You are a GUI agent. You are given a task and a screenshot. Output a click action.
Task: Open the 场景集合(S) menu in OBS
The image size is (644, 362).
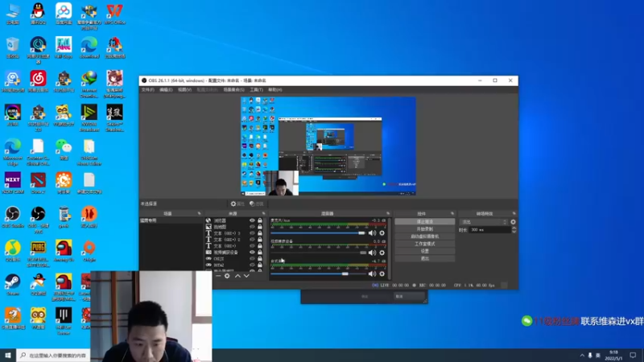click(x=233, y=89)
